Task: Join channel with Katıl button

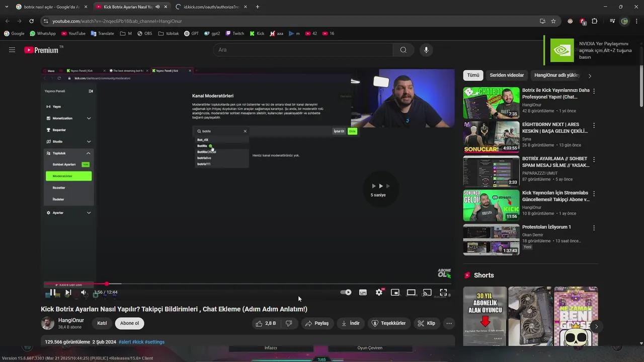Action: click(x=102, y=323)
